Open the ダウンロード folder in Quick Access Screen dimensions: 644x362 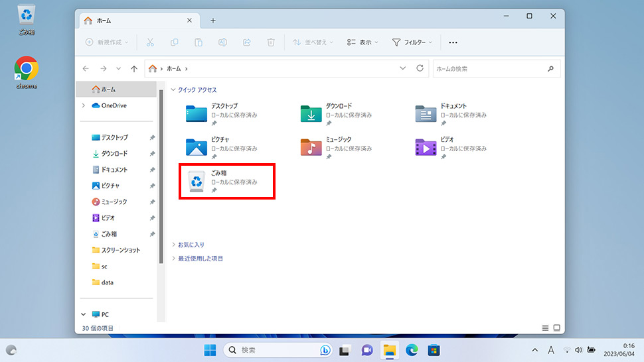337,114
